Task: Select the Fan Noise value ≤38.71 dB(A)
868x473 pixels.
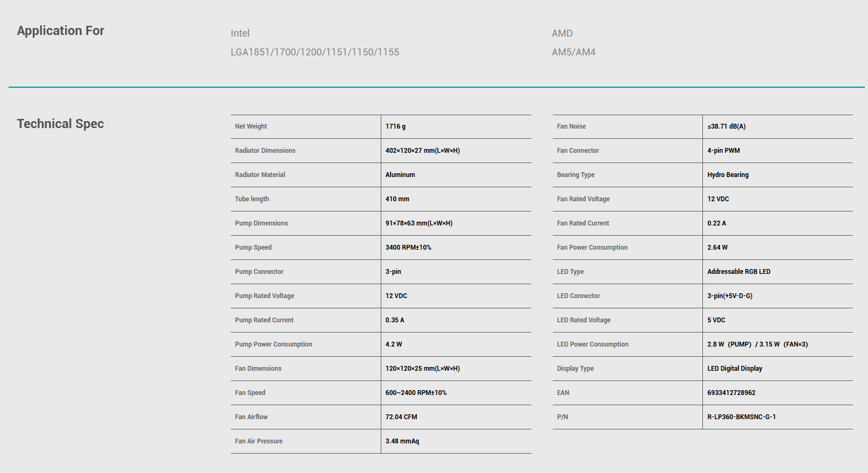Action: [x=726, y=126]
